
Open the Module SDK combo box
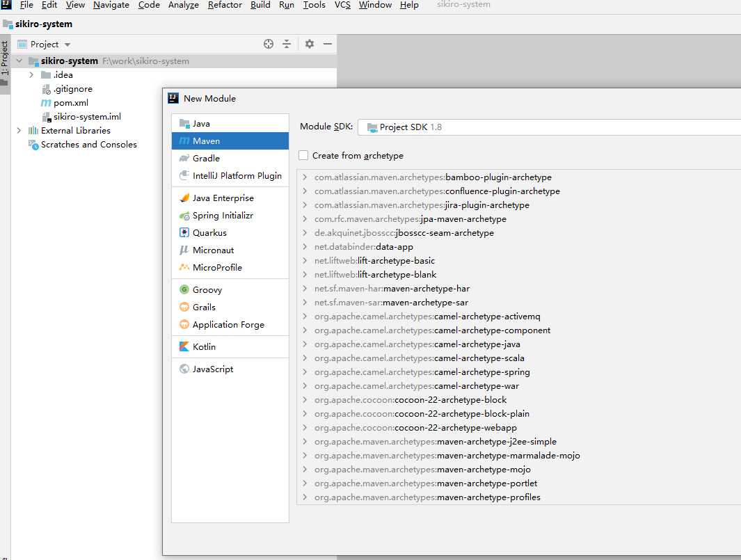(549, 127)
